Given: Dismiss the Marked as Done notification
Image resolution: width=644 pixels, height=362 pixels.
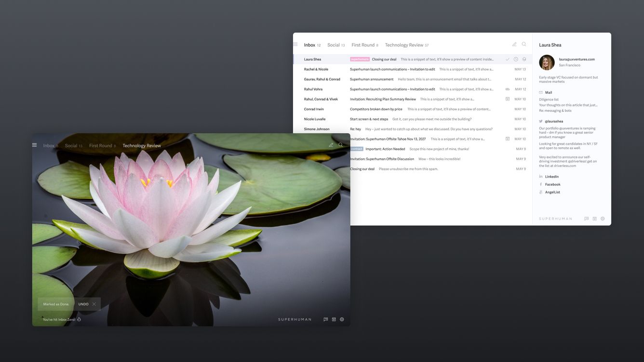Looking at the screenshot, I should pyautogui.click(x=94, y=304).
